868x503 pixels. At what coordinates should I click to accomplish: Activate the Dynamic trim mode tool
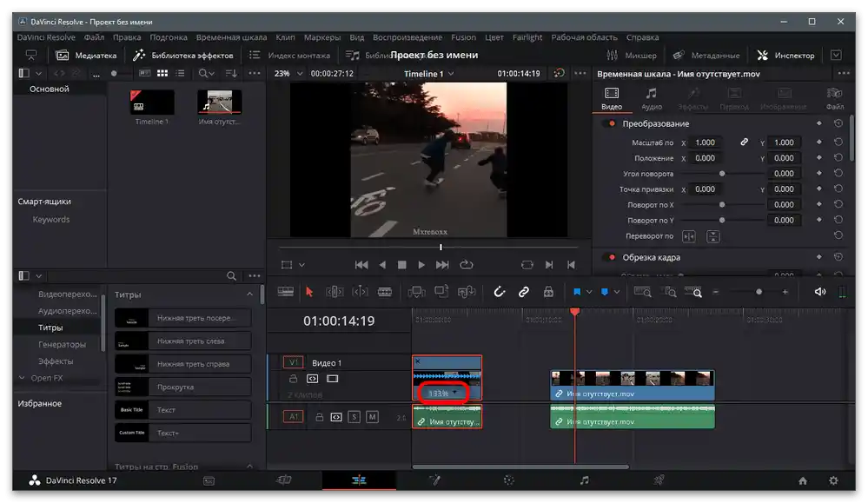pos(360,292)
